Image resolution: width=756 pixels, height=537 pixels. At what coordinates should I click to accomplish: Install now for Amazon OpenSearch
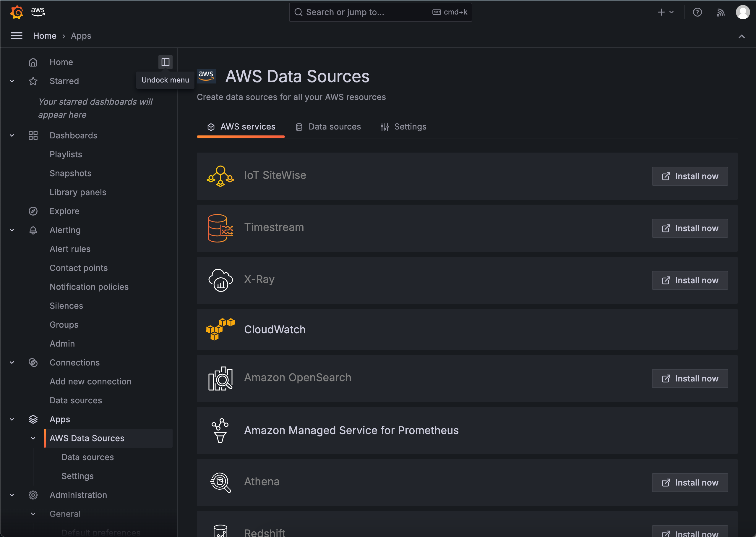(690, 379)
